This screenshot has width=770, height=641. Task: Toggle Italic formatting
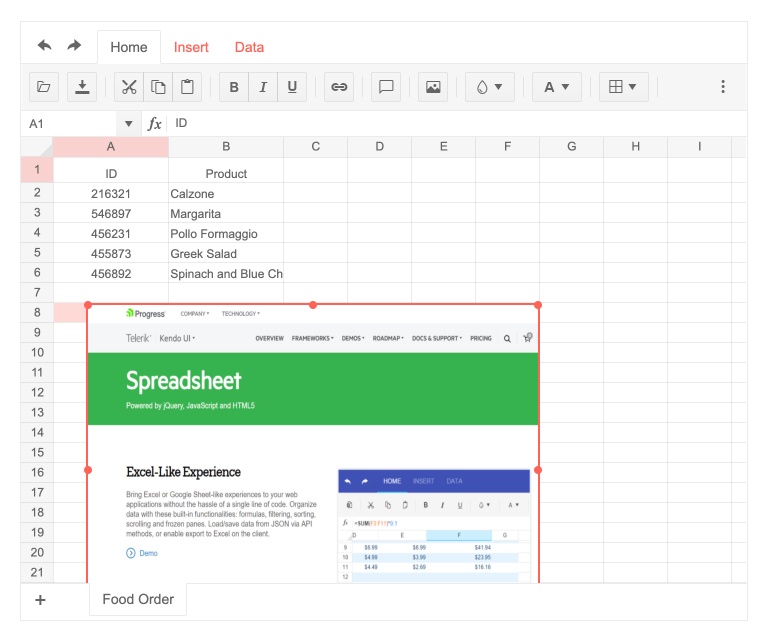(x=263, y=87)
